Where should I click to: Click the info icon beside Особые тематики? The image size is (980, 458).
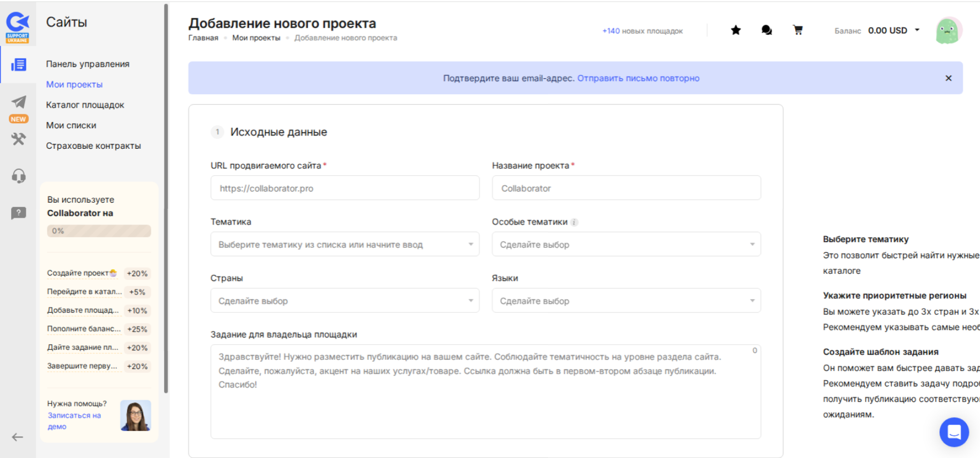coord(574,222)
